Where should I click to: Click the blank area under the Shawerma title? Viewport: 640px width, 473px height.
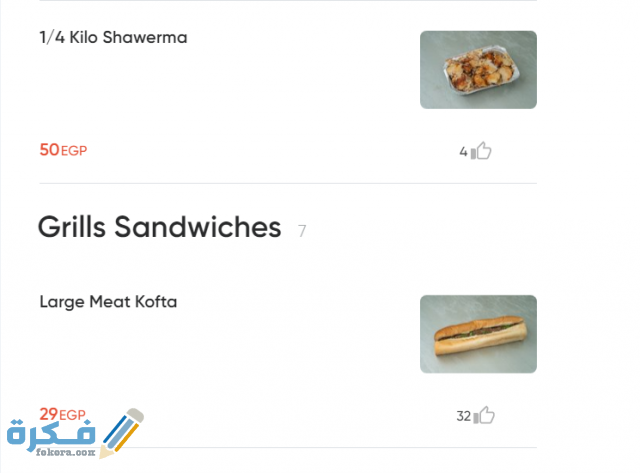point(200,95)
